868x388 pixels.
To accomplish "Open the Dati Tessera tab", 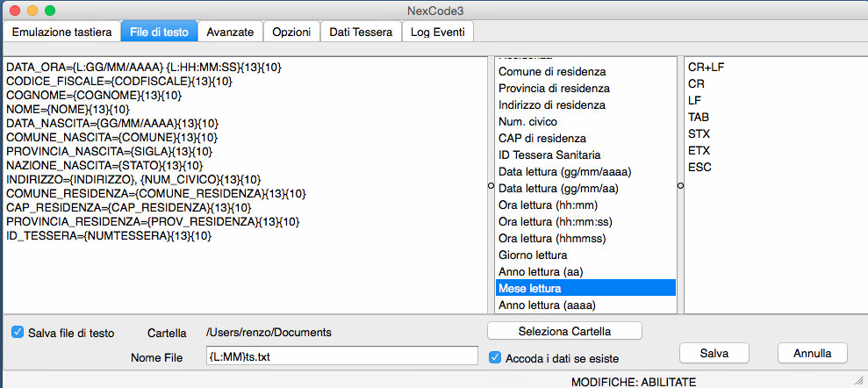I will 360,32.
